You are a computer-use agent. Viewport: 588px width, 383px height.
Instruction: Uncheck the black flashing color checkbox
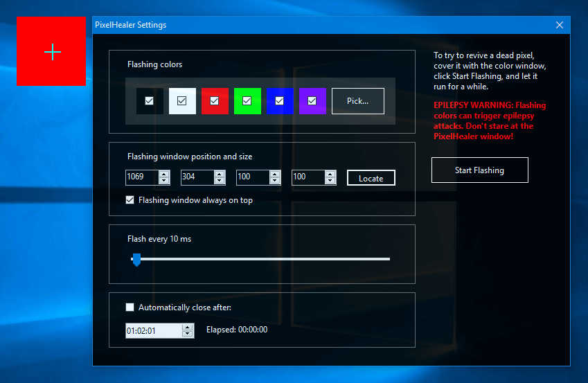[x=149, y=101]
